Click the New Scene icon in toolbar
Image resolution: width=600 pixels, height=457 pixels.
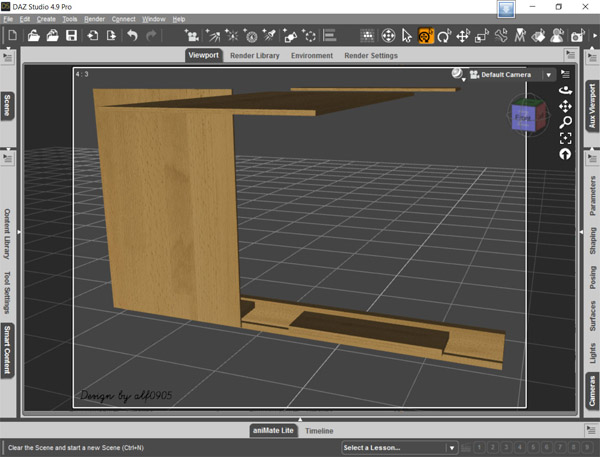tap(13, 36)
